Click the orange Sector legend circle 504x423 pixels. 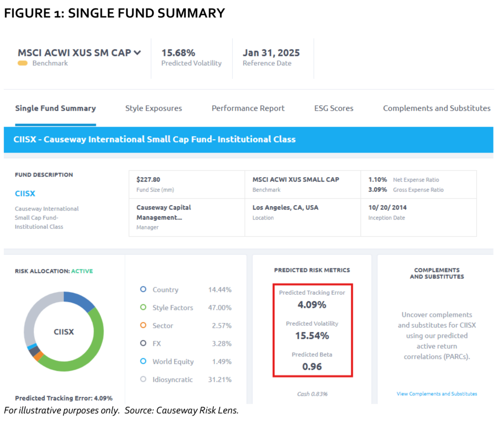(143, 325)
